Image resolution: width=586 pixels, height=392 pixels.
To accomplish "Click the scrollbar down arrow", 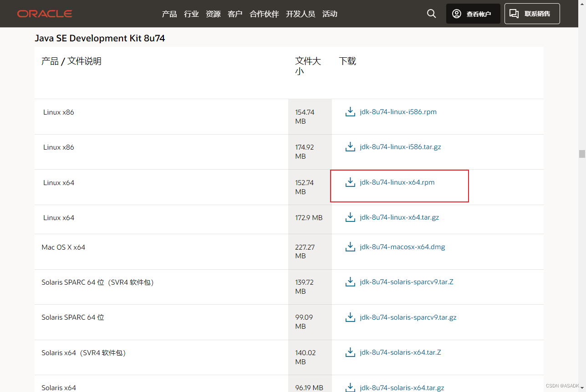I will point(582,388).
